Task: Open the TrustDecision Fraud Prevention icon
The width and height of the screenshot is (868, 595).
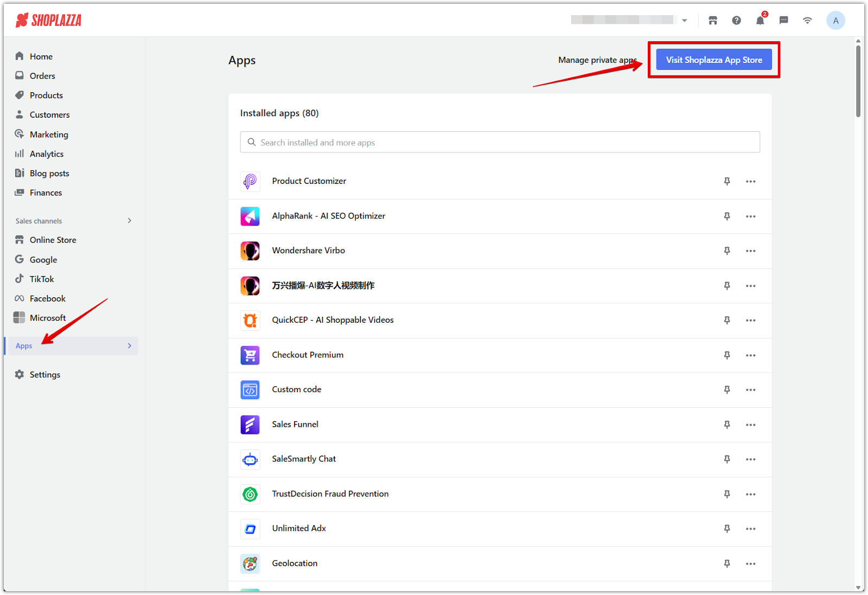Action: (x=250, y=494)
